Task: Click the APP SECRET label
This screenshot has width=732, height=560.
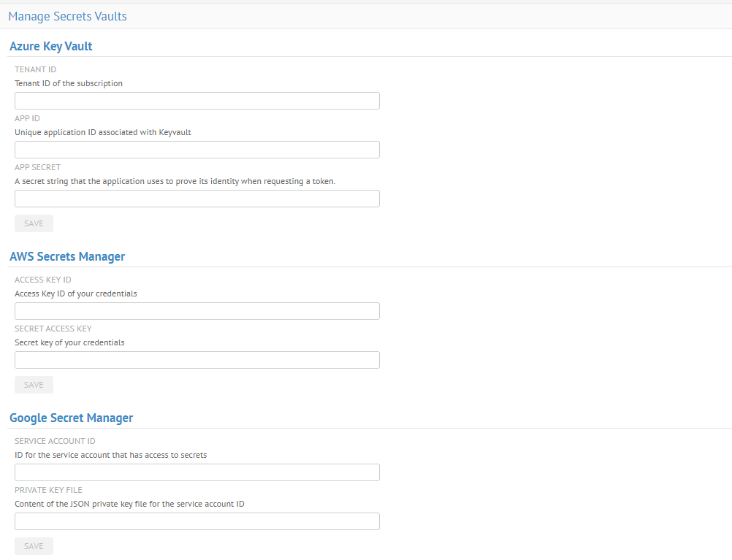Action: [x=38, y=167]
